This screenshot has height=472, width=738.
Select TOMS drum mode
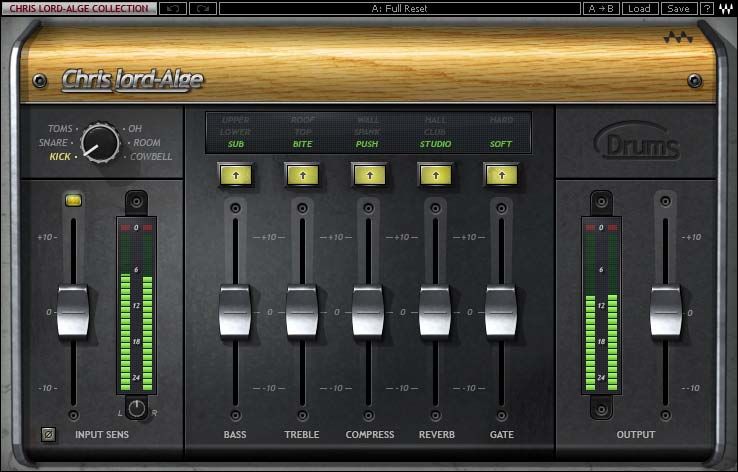tap(60, 128)
